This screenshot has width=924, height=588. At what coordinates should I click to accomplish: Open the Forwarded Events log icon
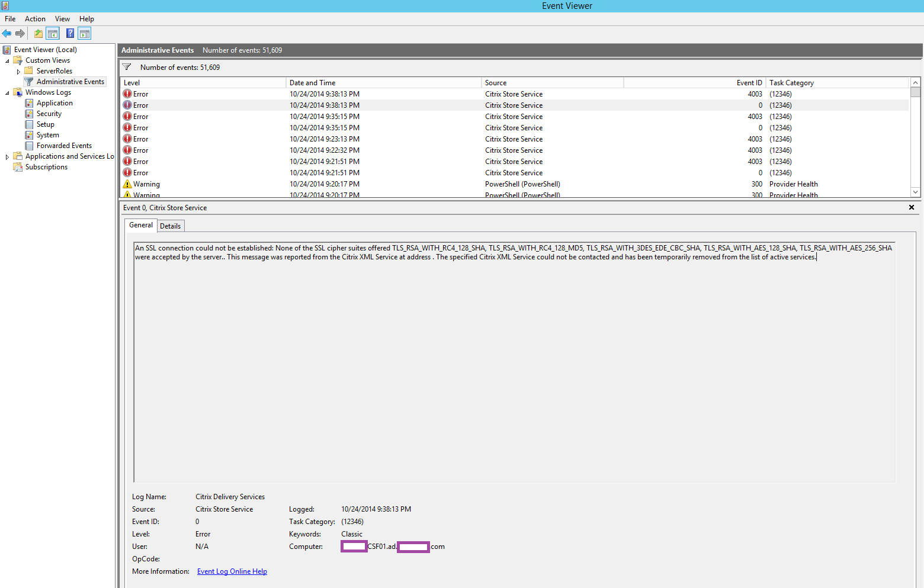pos(29,146)
